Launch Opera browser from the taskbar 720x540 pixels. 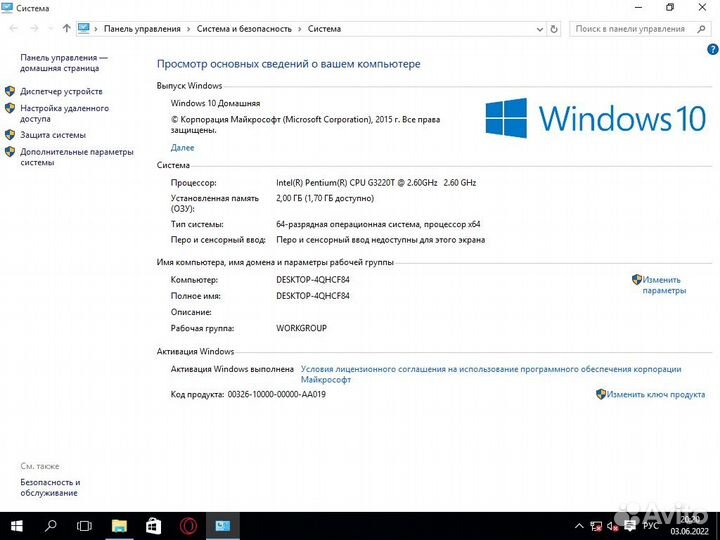coord(188,525)
